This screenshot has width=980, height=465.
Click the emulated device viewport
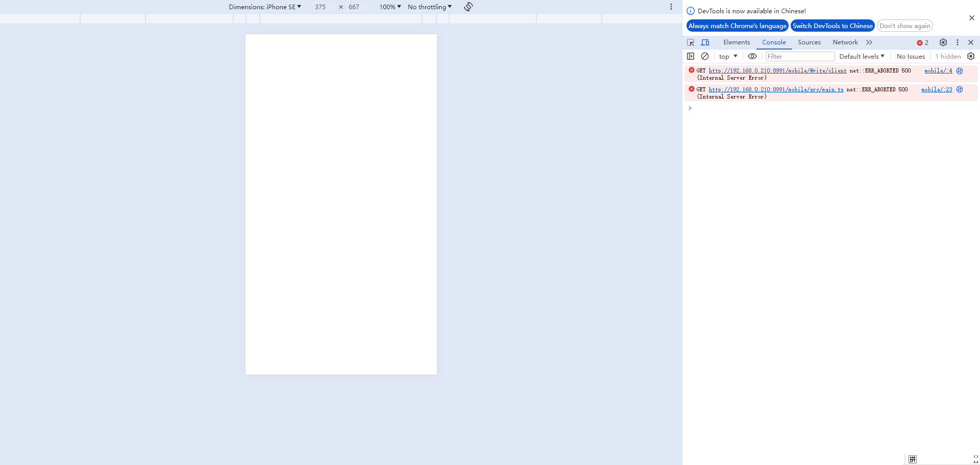(x=341, y=204)
